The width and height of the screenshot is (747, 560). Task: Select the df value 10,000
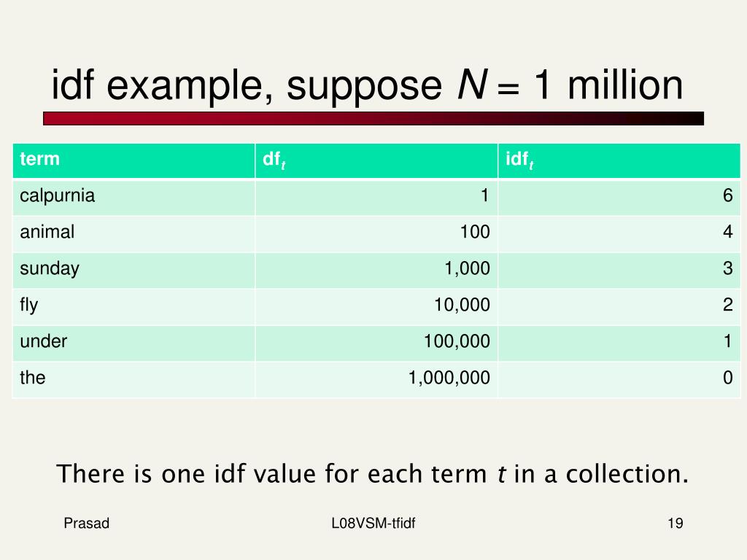coord(462,305)
